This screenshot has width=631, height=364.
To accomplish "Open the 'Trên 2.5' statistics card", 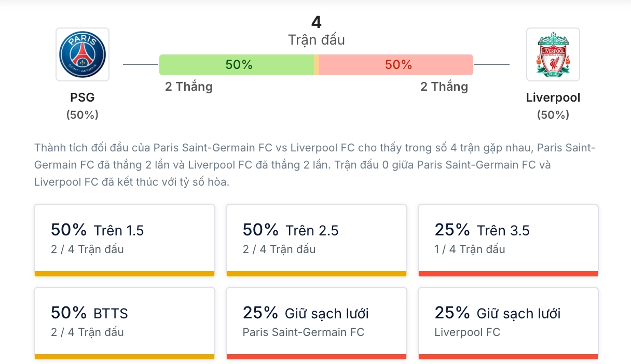I will click(316, 240).
